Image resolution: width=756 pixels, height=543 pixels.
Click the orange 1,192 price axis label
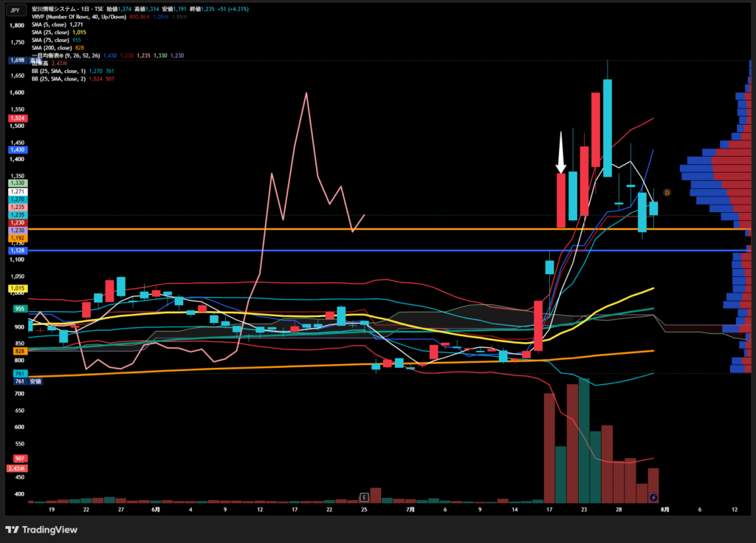[x=18, y=238]
